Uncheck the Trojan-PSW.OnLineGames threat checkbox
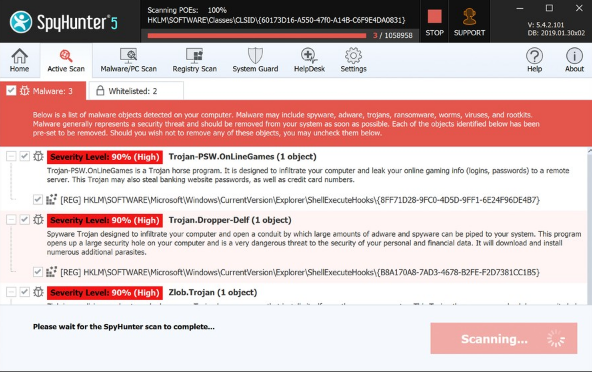This screenshot has width=592, height=372. point(25,156)
